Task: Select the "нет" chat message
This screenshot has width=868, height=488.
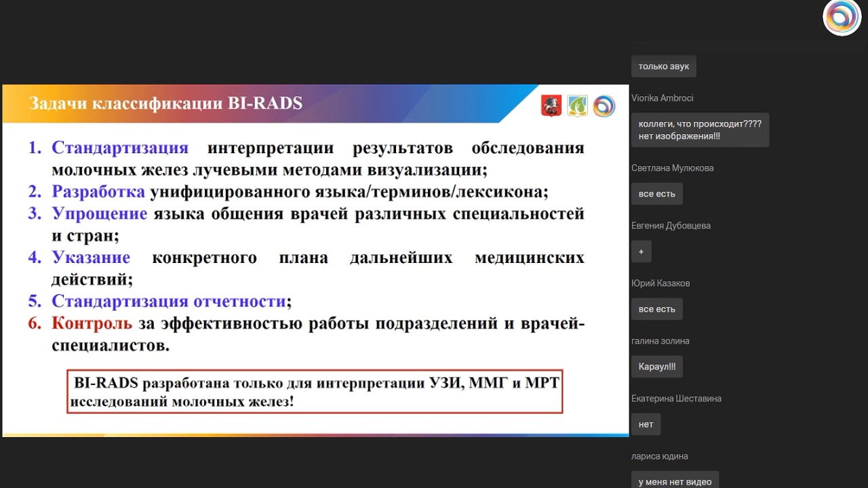Action: (x=646, y=424)
